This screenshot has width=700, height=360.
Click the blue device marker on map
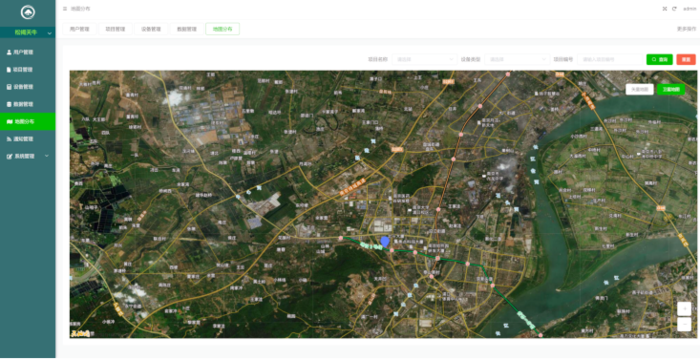pyautogui.click(x=385, y=242)
